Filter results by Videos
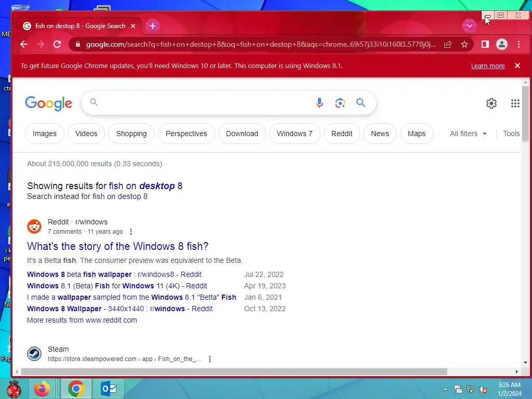This screenshot has height=399, width=532. 86,134
